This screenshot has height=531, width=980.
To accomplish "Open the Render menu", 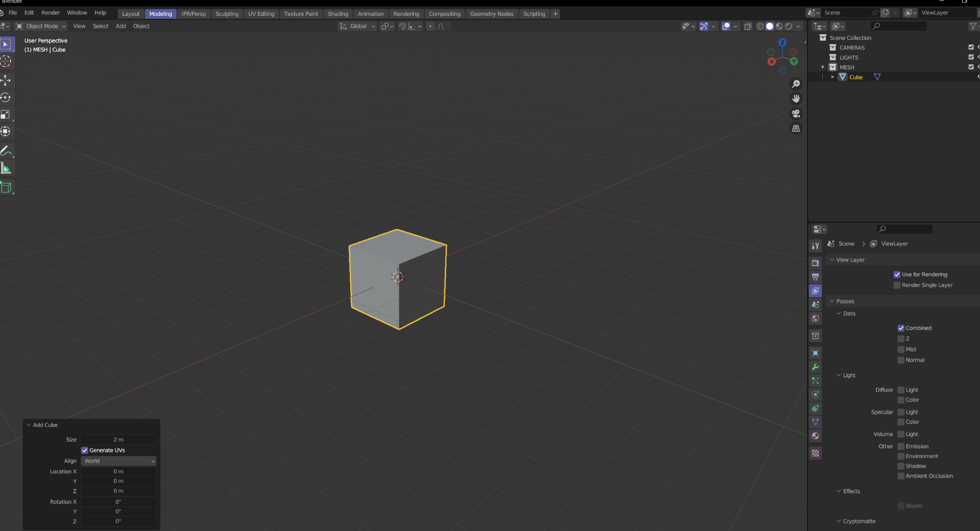I will tap(51, 13).
